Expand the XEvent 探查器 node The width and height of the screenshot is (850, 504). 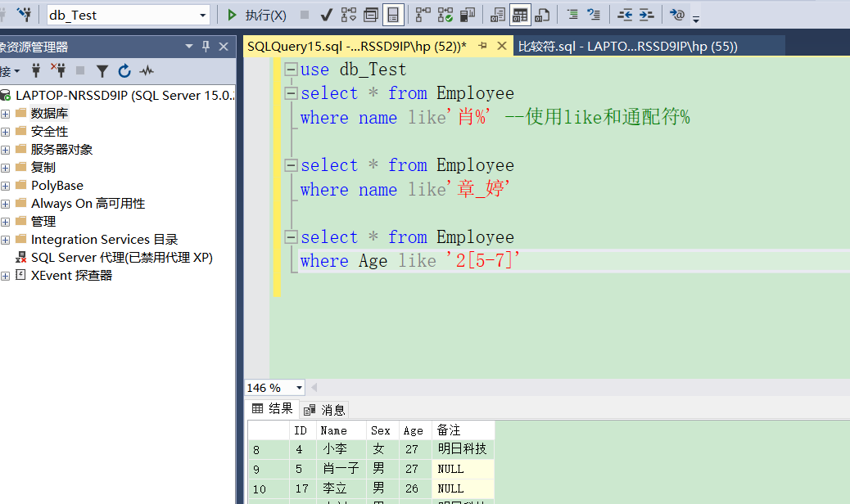click(x=6, y=276)
